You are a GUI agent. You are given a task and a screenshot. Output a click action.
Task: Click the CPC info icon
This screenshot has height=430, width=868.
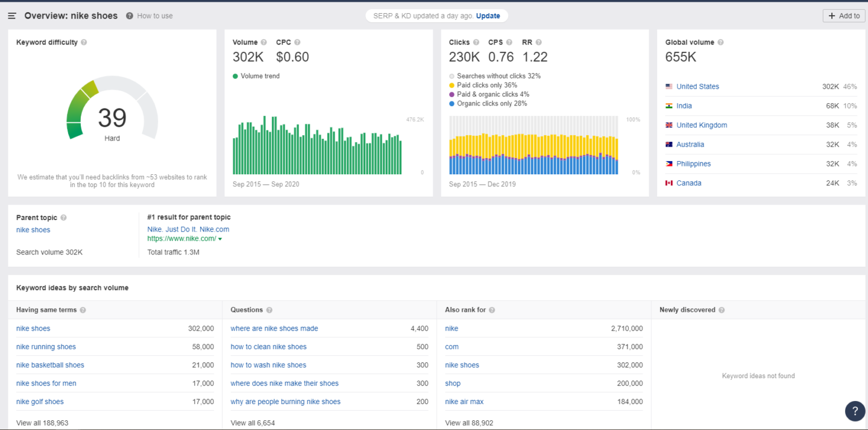coord(297,42)
